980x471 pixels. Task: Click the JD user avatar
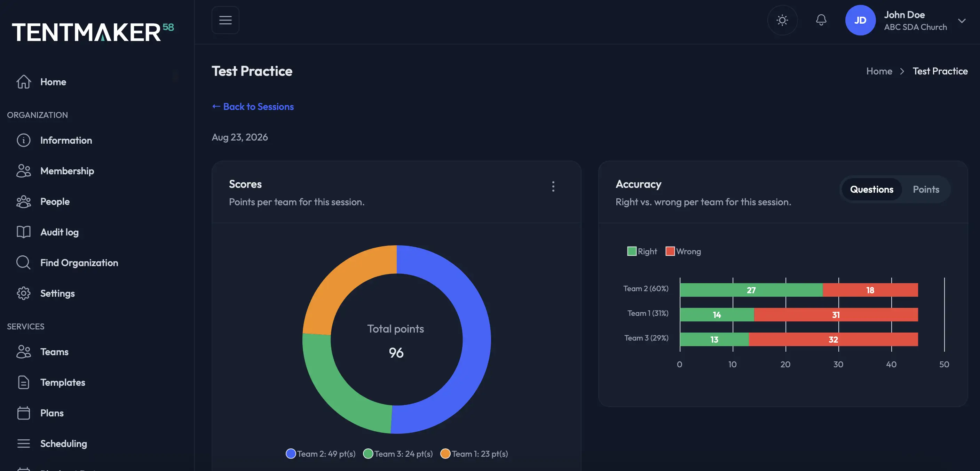coord(860,20)
